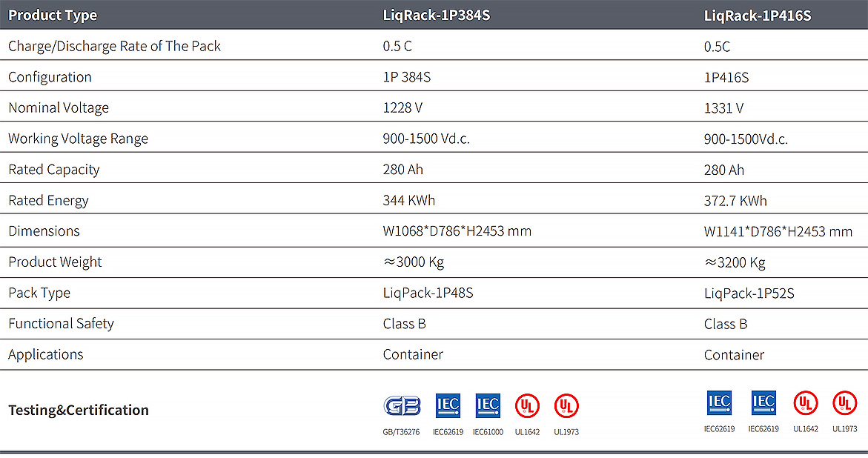
Task: Click the 280 Ah value for LiqRack-1P416S
Action: coord(724,170)
